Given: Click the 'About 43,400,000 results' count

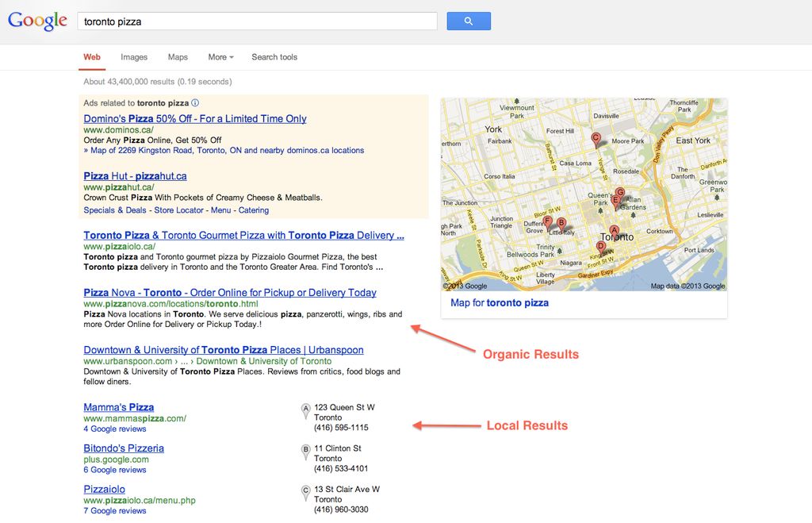Looking at the screenshot, I should point(158,82).
